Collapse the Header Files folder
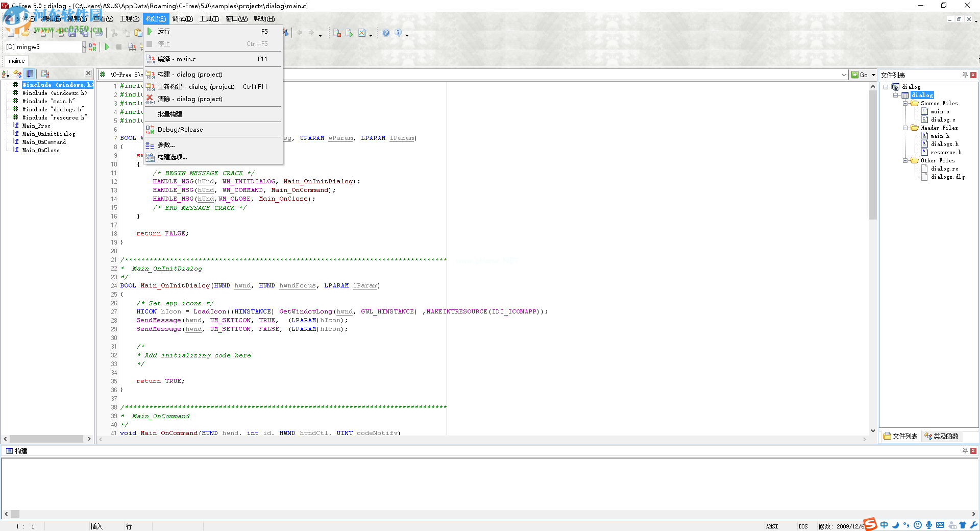The height and width of the screenshot is (531, 980). (905, 128)
